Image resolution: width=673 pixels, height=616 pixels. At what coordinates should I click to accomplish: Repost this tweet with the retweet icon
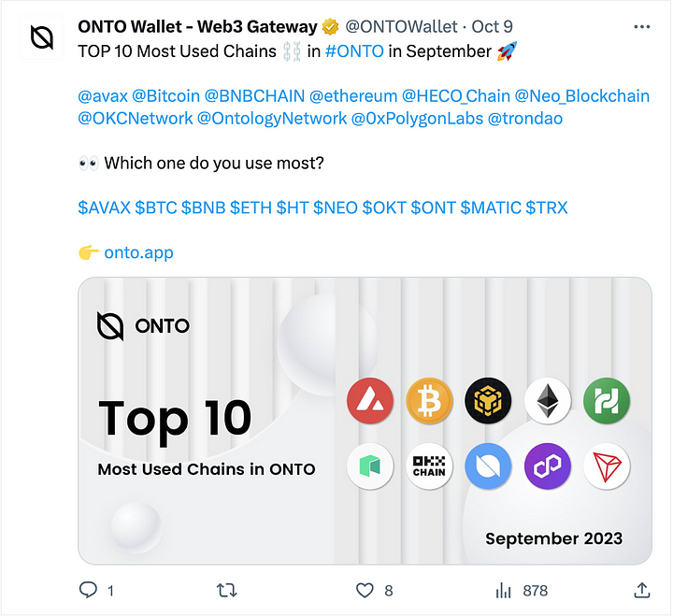(x=226, y=591)
